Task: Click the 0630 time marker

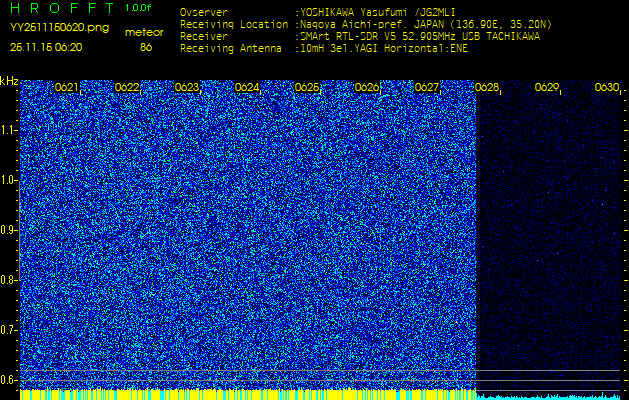Action: point(607,87)
